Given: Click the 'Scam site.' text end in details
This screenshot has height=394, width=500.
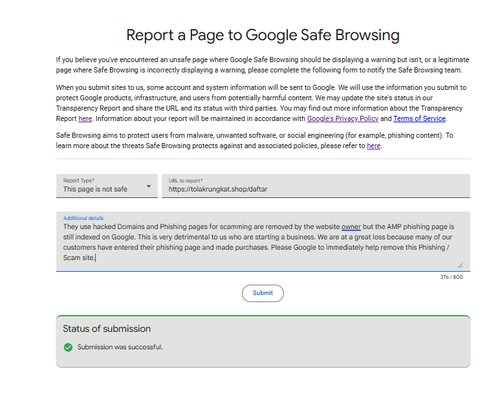Looking at the screenshot, I should (79, 258).
